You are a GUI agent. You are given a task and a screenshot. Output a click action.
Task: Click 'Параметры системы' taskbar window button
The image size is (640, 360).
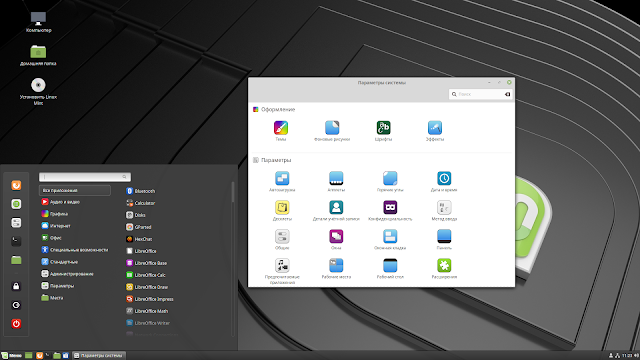tap(98, 356)
